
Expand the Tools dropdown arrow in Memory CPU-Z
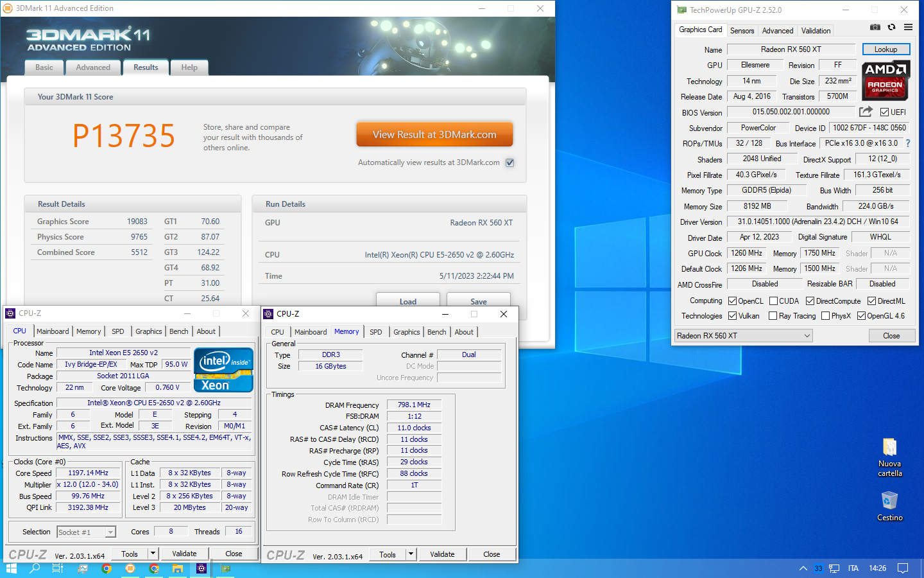click(411, 554)
